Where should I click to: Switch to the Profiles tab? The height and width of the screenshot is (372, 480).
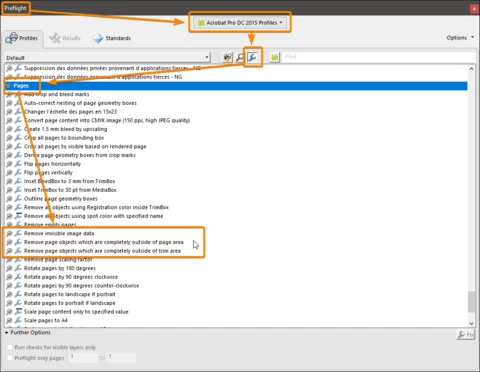point(22,38)
